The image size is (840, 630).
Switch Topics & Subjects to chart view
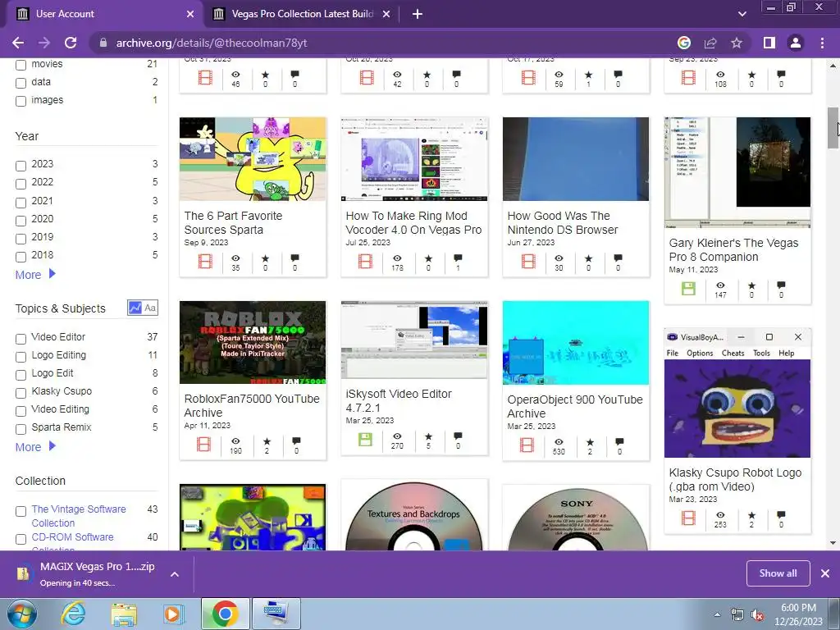135,308
